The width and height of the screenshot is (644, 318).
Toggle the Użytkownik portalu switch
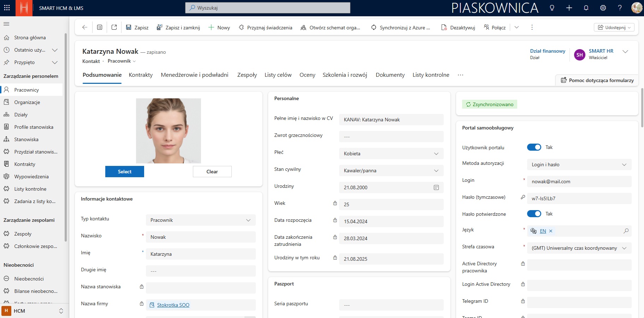[534, 147]
